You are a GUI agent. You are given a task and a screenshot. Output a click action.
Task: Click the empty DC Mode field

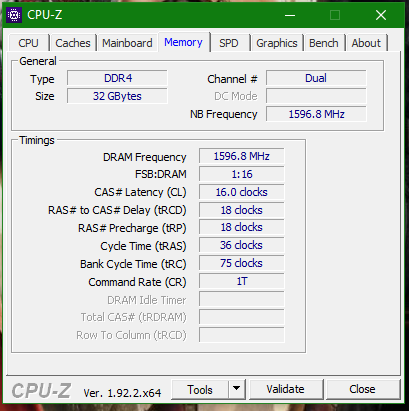pyautogui.click(x=316, y=96)
